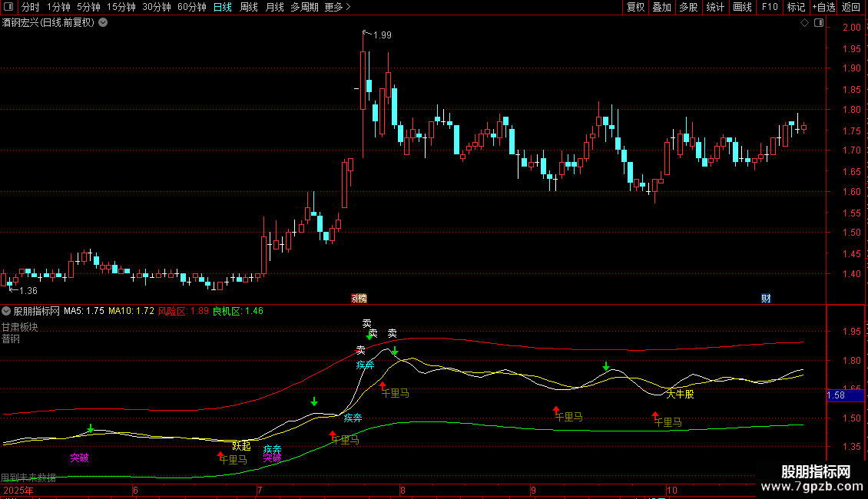The height and width of the screenshot is (499, 868).
Task: Toggle the right sidebar panel icon
Action: (819, 23)
